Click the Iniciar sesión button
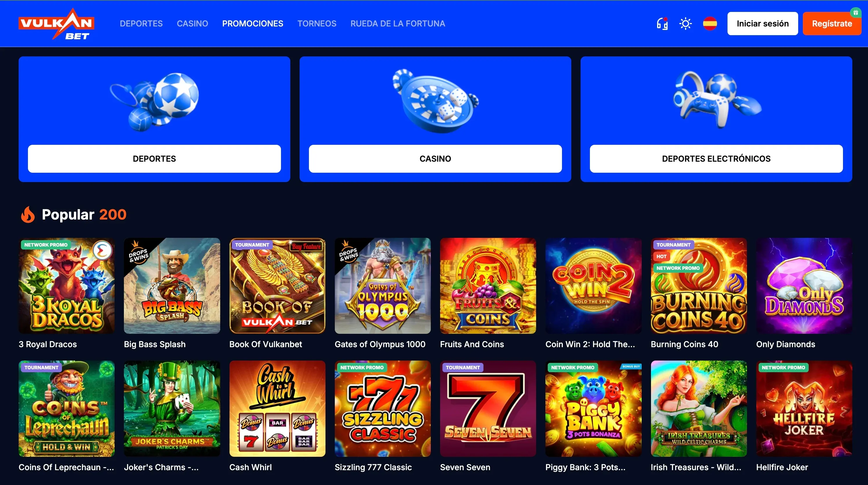The width and height of the screenshot is (868, 485). point(762,24)
